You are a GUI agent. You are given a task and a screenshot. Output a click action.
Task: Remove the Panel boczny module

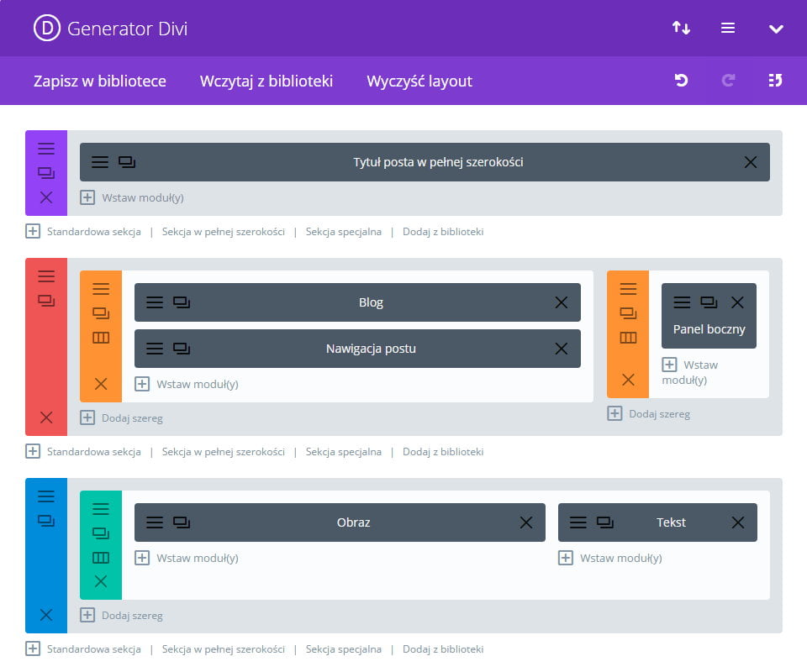point(737,302)
